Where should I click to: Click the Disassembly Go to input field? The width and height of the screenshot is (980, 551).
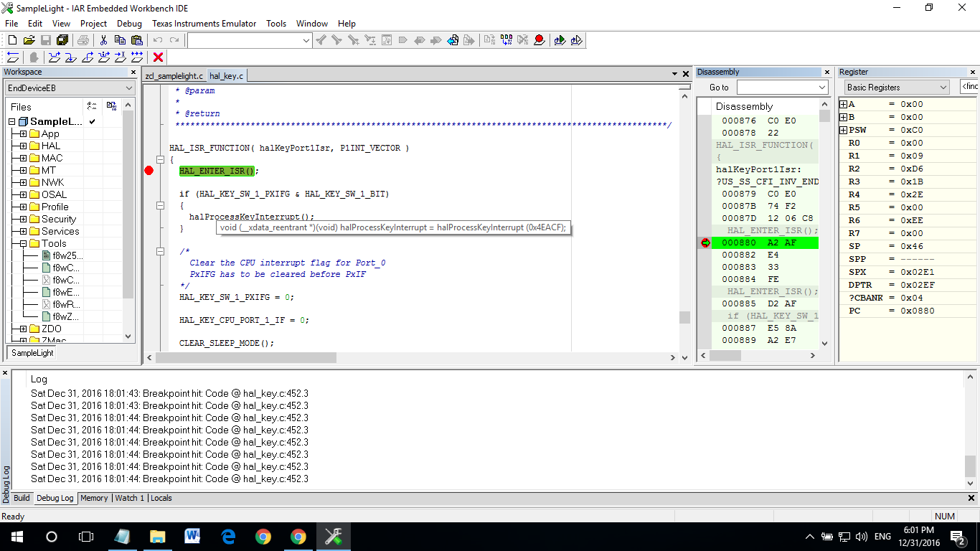[x=783, y=88]
